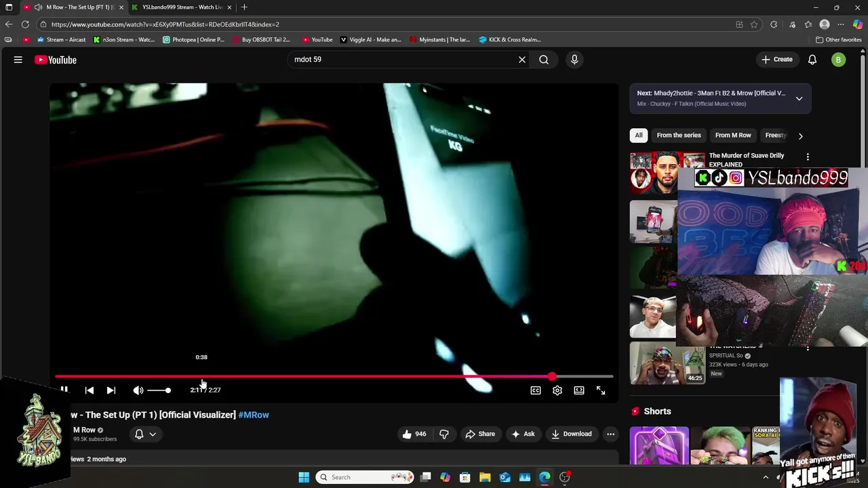The height and width of the screenshot is (488, 868).
Task: Open the first purple Shorts thumbnail
Action: (x=659, y=445)
